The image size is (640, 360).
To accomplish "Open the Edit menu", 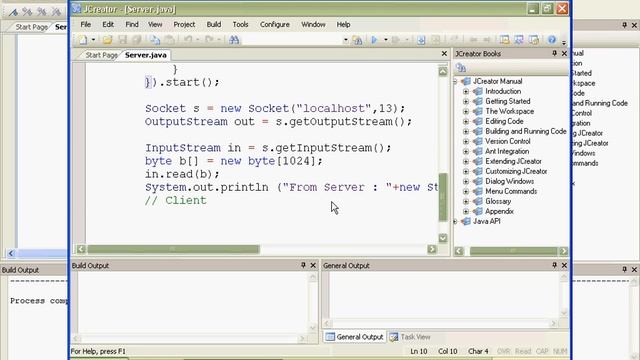I will point(108,24).
